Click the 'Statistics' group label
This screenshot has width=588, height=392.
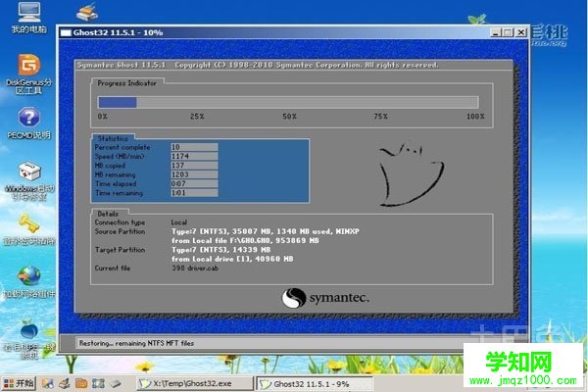click(113, 138)
